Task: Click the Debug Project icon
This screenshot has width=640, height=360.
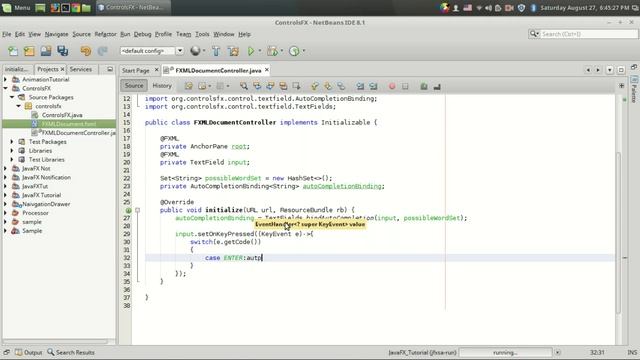Action: 272,51
